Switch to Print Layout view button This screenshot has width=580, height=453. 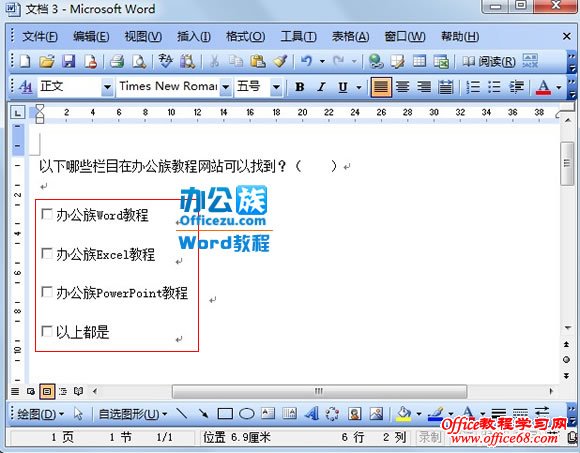pyautogui.click(x=47, y=391)
